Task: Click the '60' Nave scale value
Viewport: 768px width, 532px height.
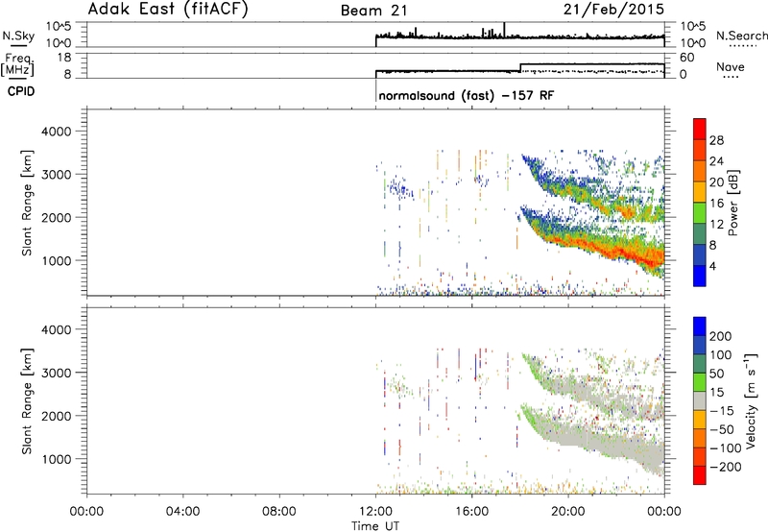Action: (686, 58)
